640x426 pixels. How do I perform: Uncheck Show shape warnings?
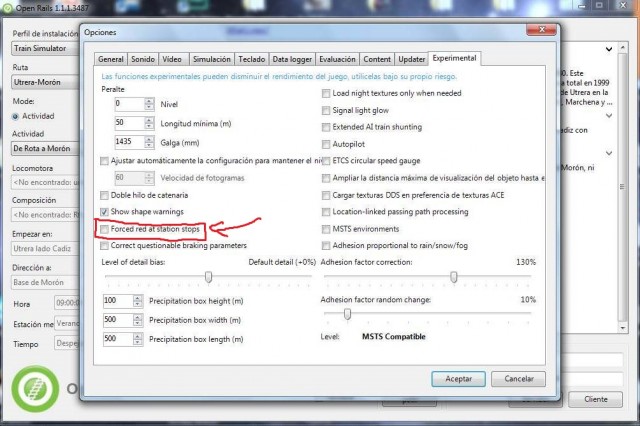[x=107, y=213]
